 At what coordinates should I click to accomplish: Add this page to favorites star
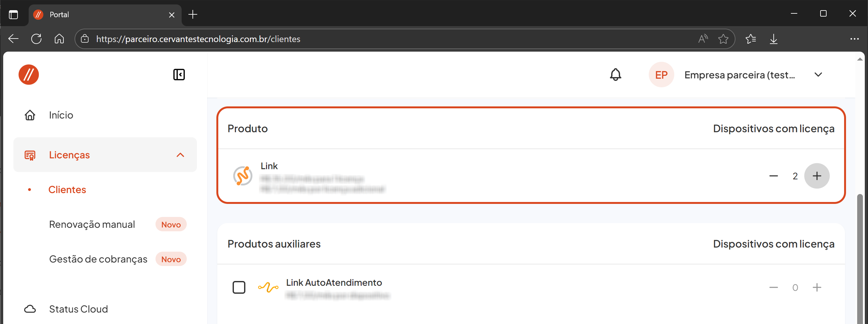tap(723, 39)
